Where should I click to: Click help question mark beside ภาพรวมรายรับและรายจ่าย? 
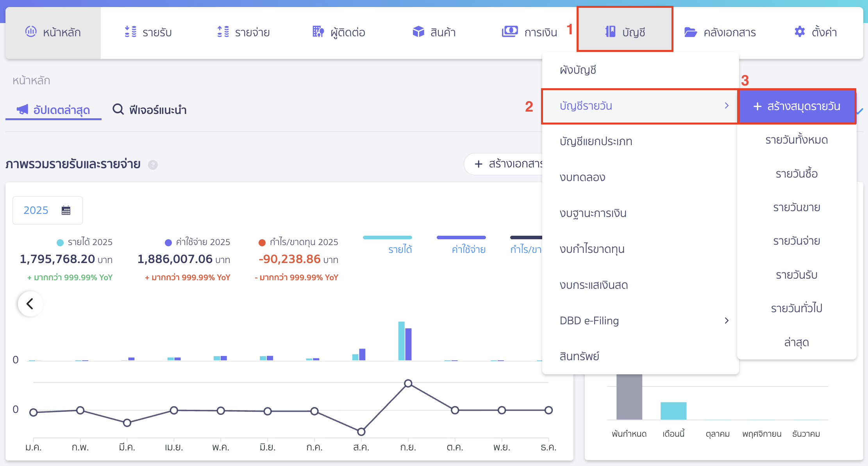click(x=153, y=165)
